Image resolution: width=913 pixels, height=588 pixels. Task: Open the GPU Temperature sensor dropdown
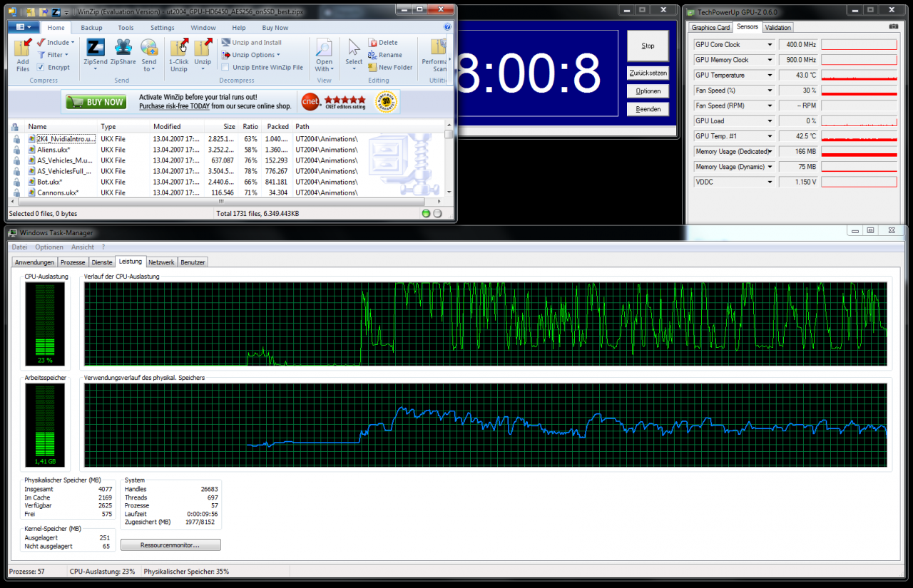(x=770, y=75)
